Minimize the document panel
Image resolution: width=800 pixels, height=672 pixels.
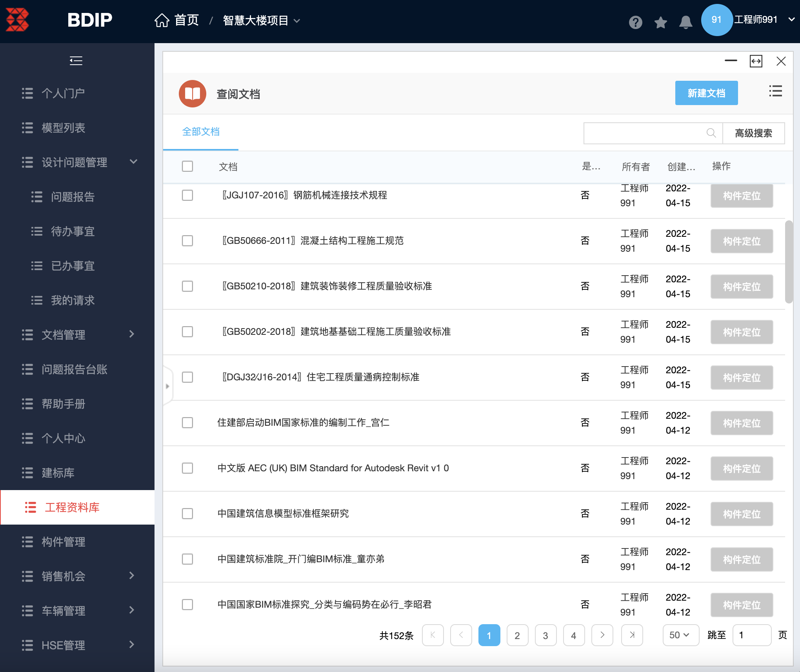click(731, 61)
